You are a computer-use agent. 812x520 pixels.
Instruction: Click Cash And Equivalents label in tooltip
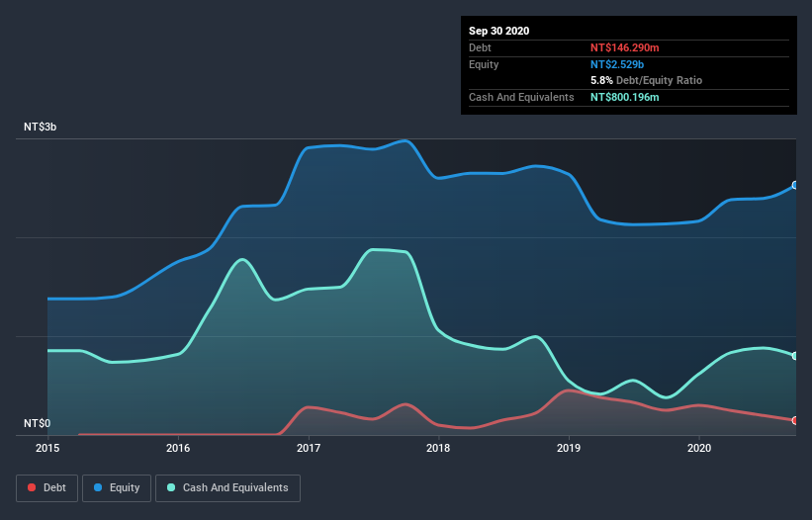pyautogui.click(x=521, y=97)
